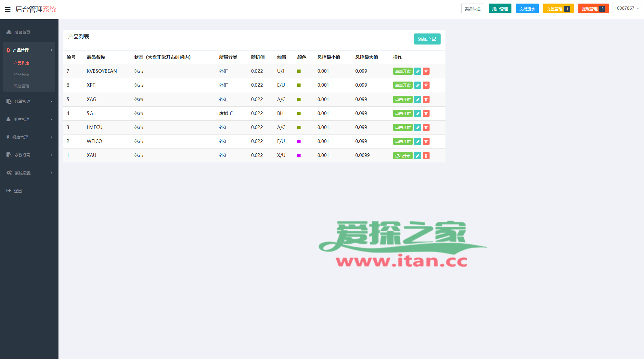Viewport: 644px width, 359px height.
Task: Click the hamburger menu icon in header
Action: tap(7, 9)
